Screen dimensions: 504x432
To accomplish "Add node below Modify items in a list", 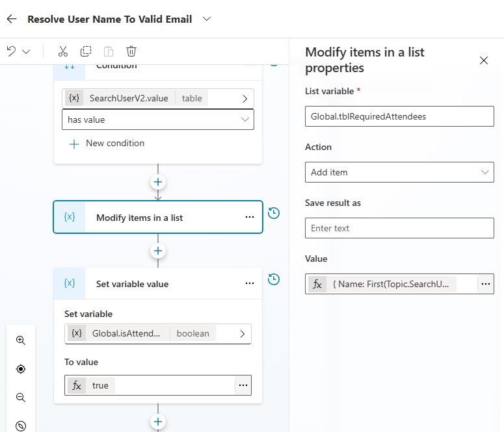I will coord(158,251).
